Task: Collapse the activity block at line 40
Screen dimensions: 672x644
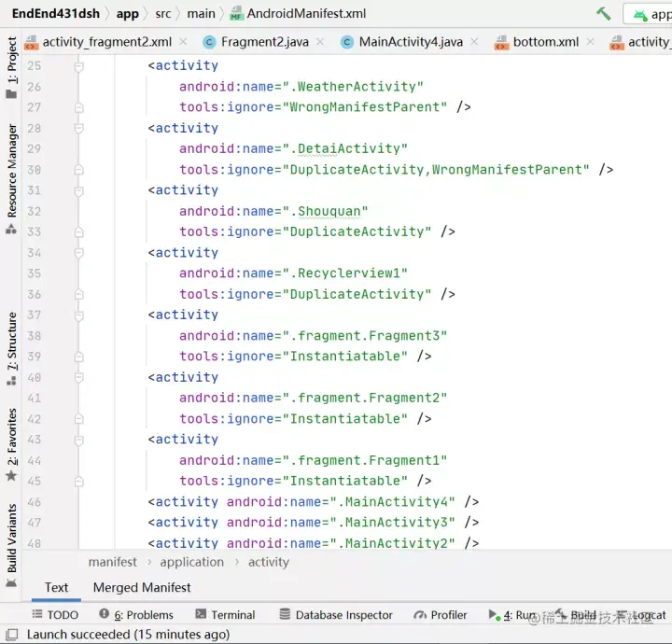Action: click(78, 377)
